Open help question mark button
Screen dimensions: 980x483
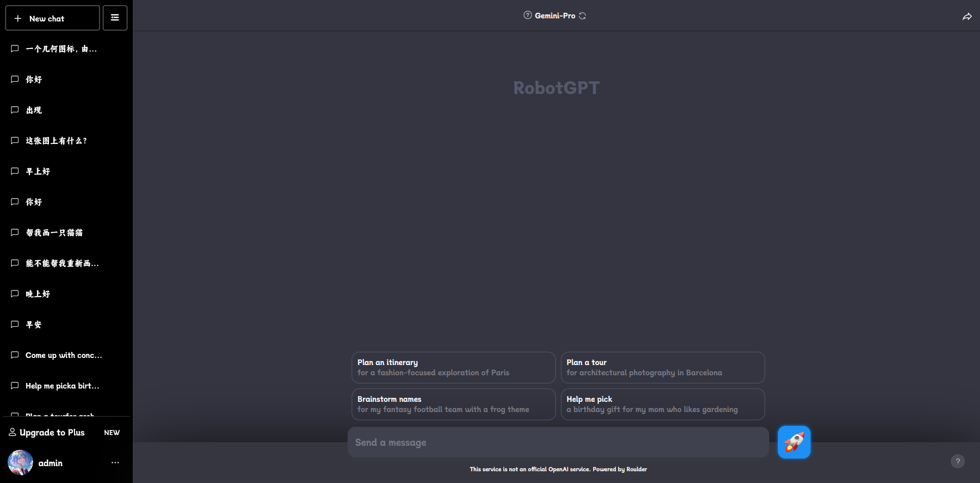958,461
